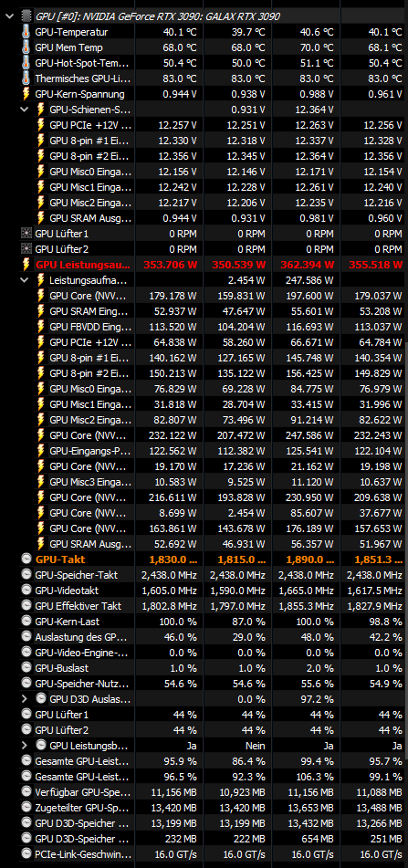408x868 pixels.
Task: Click the 40.6 °C GPU temperature maximum
Action: point(318,32)
